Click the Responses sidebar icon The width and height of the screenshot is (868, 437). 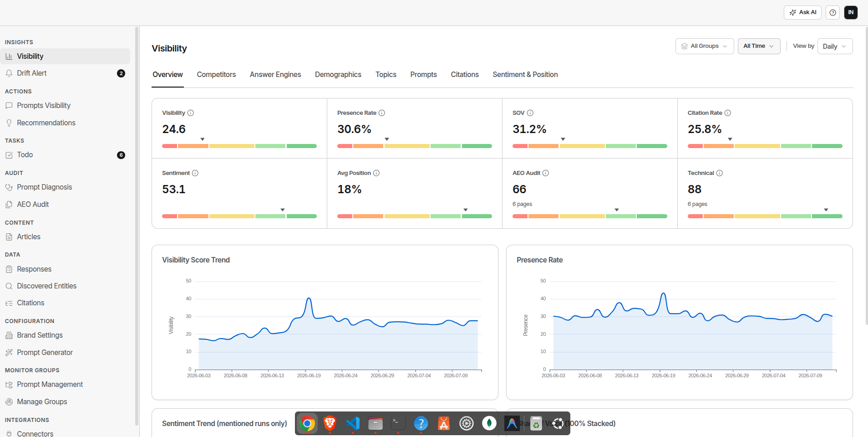coord(9,269)
